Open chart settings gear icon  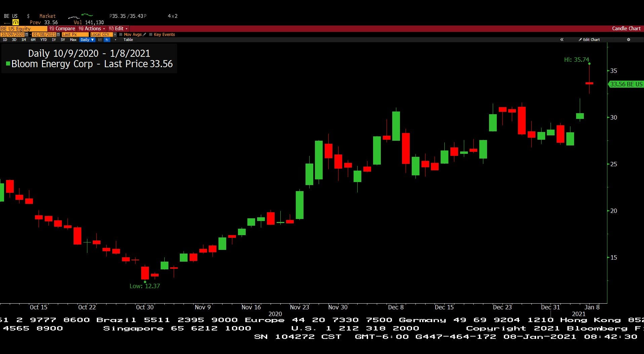[x=629, y=40]
